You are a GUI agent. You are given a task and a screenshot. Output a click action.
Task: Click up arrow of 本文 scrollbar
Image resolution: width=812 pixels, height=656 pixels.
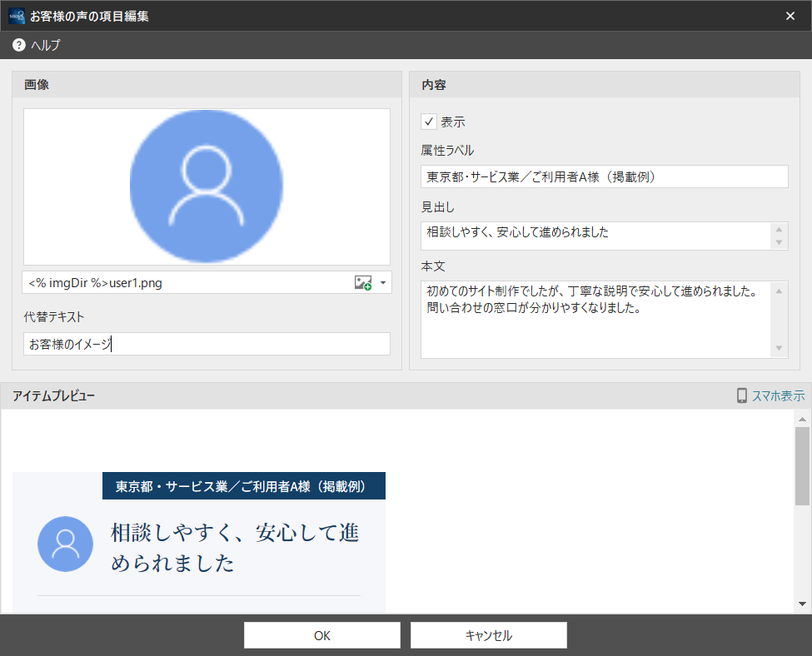pyautogui.click(x=779, y=291)
